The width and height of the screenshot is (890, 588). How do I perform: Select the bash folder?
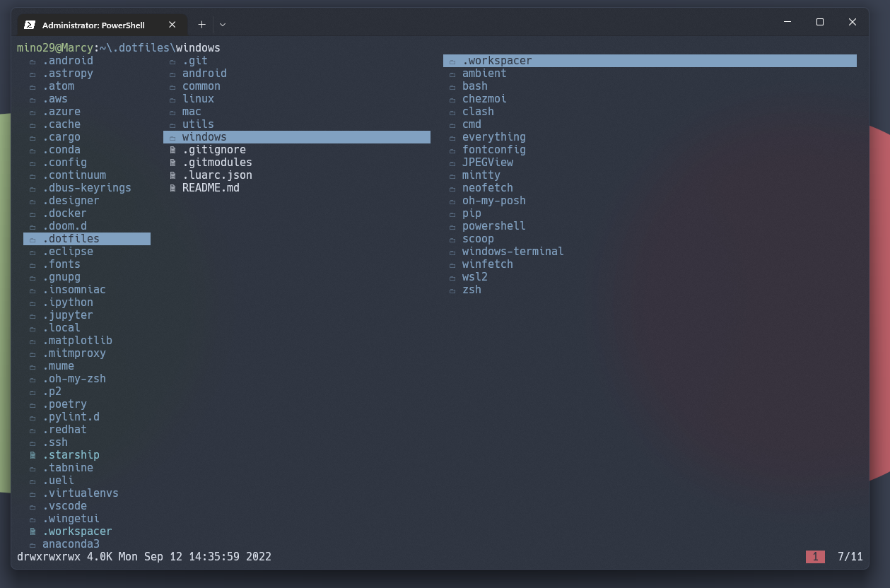(475, 86)
